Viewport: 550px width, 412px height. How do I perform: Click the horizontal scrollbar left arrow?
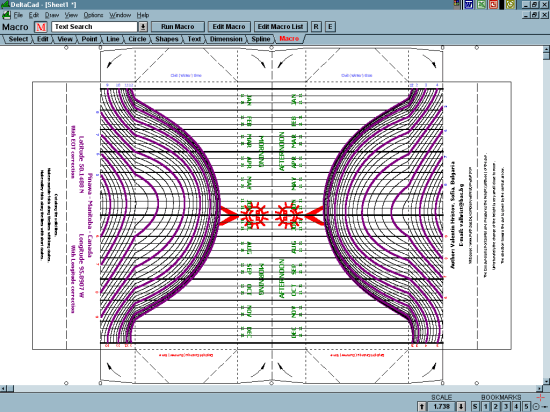click(3, 389)
